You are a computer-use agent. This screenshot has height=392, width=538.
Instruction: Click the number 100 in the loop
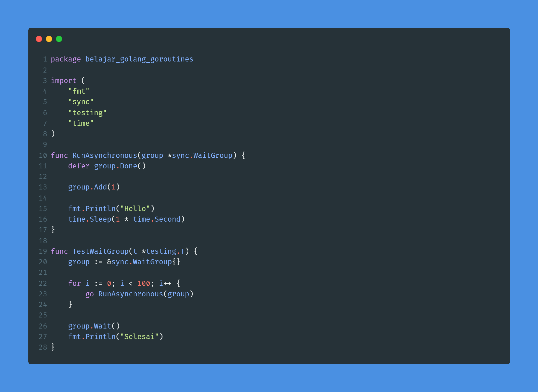tap(144, 284)
